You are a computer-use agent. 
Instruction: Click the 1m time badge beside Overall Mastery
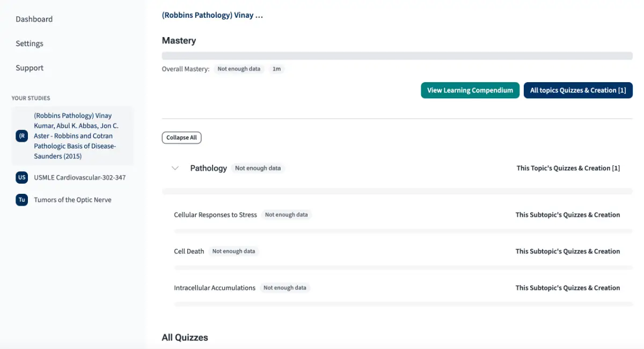(x=276, y=69)
